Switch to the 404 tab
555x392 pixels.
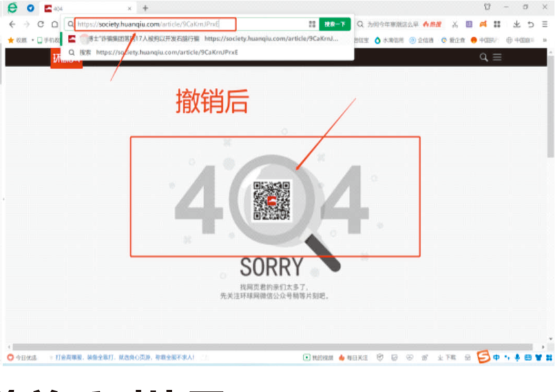(x=87, y=8)
